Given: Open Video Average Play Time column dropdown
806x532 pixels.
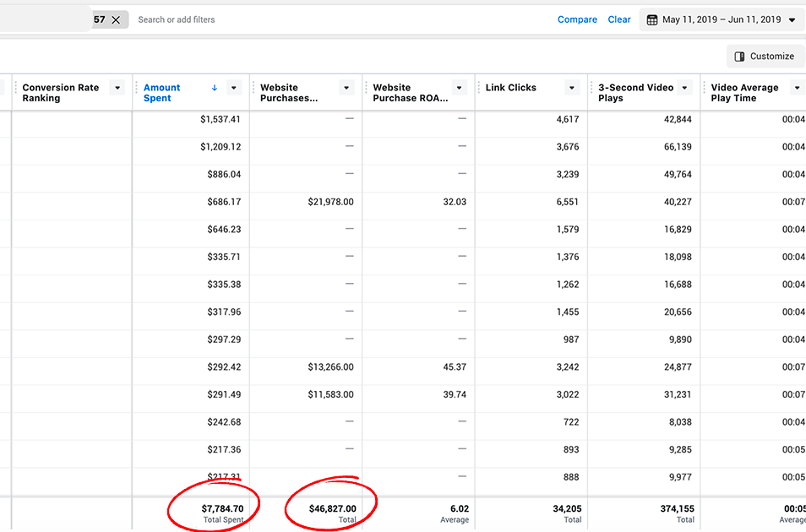Looking at the screenshot, I should pos(797,88).
